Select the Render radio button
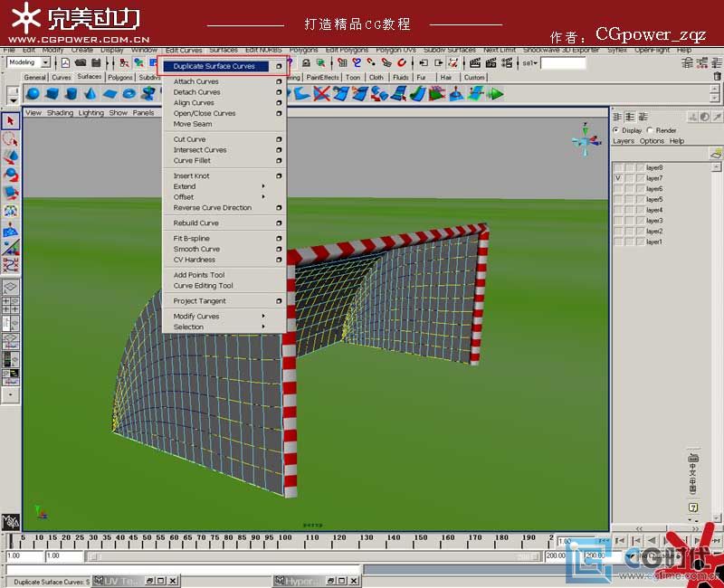 click(650, 130)
